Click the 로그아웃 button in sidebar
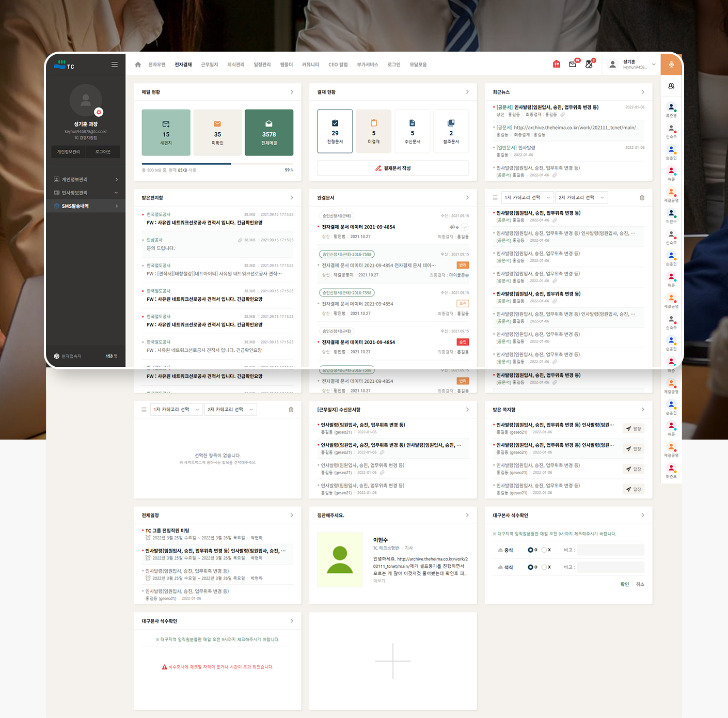 (x=103, y=152)
